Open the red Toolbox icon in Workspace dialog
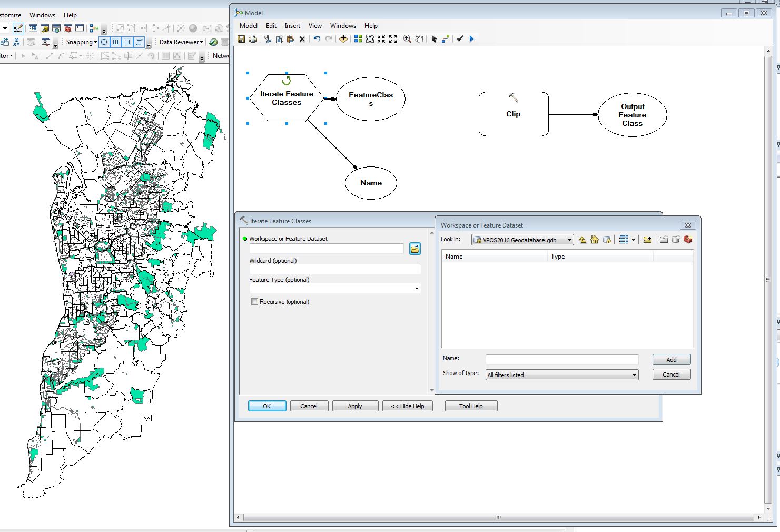This screenshot has height=532, width=780. tap(688, 240)
